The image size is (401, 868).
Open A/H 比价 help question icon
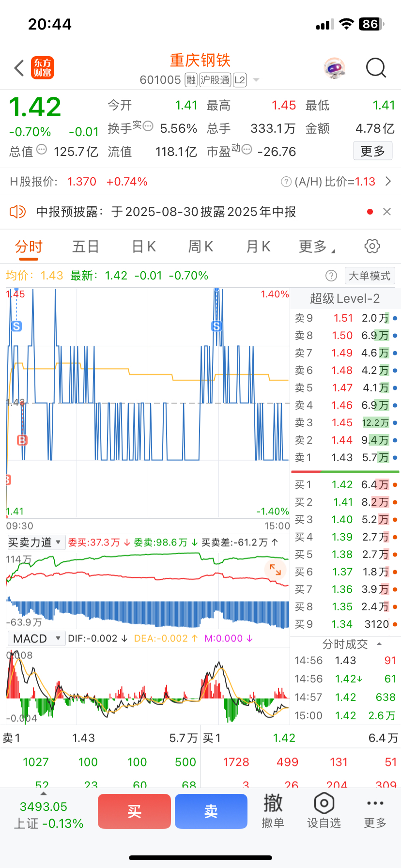[x=286, y=182]
